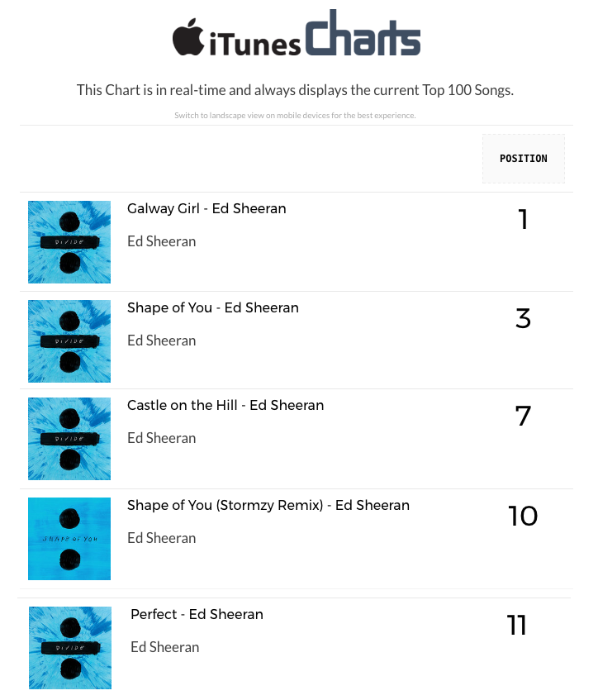
Task: Open Galway Girl - Ed Sheeran song title
Action: [x=206, y=209]
